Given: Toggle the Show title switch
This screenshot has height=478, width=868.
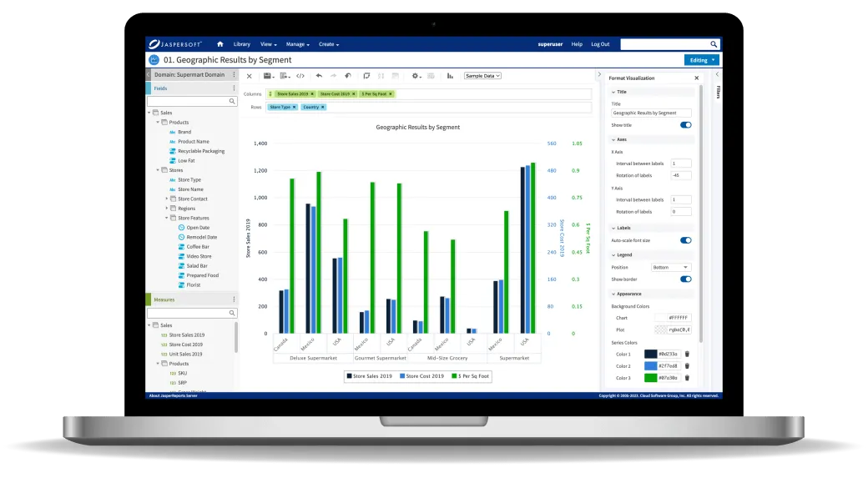Looking at the screenshot, I should [x=686, y=125].
